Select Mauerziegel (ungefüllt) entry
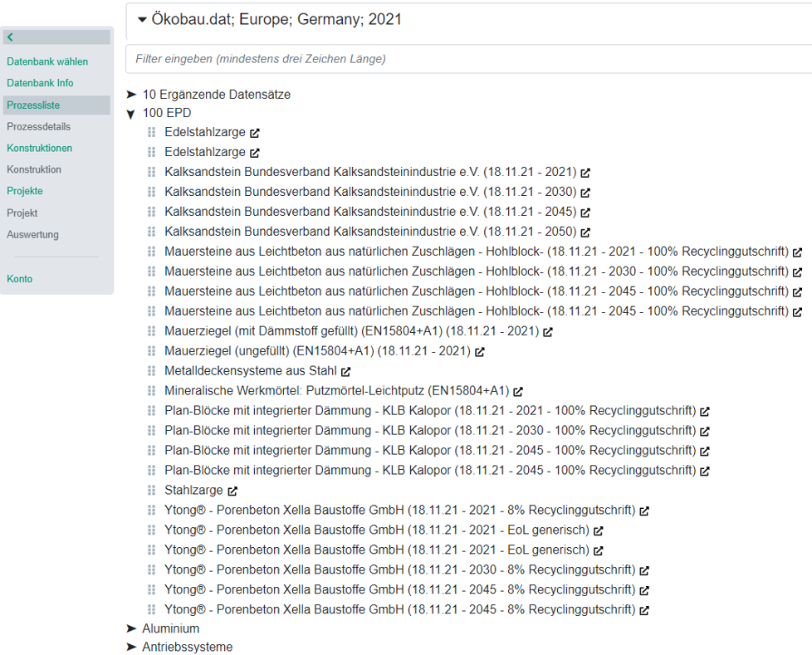The height and width of the screenshot is (655, 812). tap(317, 351)
